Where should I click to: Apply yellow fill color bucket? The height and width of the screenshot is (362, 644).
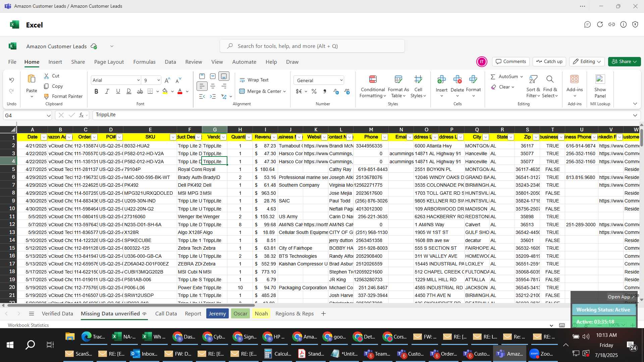point(165,91)
